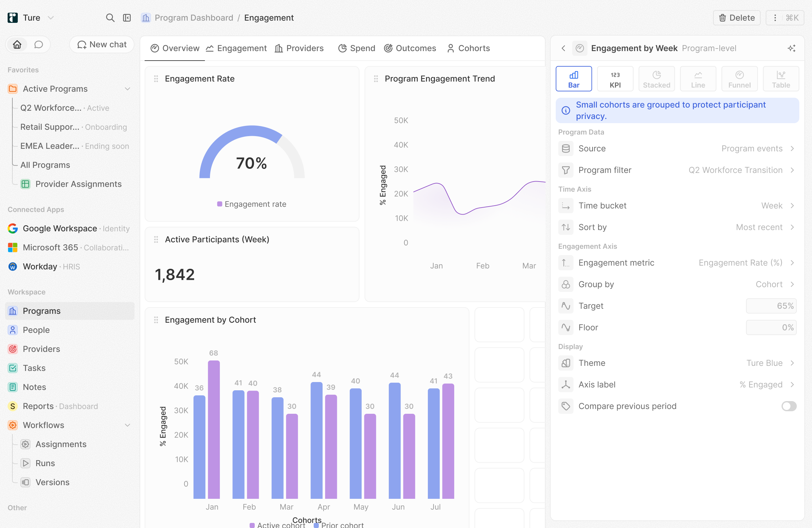
Task: Select the Funnel chart type
Action: pyautogui.click(x=739, y=79)
